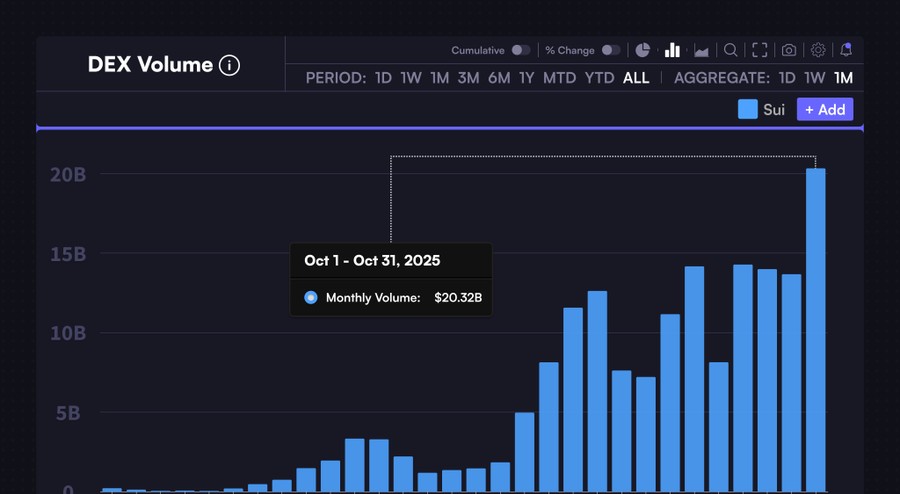
Task: Toggle the Cumulative switch
Action: tap(521, 50)
